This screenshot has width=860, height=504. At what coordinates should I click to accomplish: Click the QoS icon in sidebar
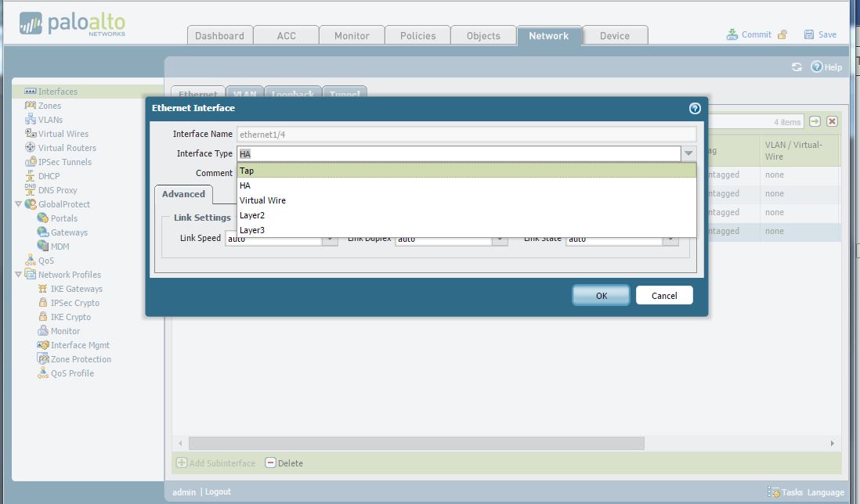coord(31,260)
